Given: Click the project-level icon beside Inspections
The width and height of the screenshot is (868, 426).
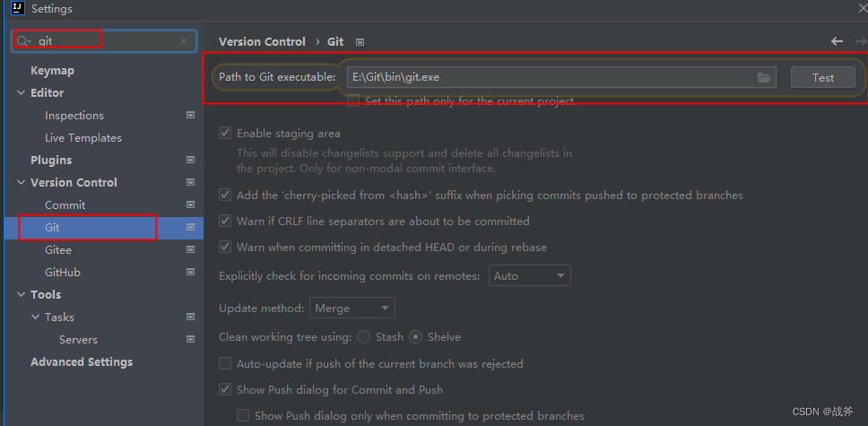Looking at the screenshot, I should click(x=190, y=116).
